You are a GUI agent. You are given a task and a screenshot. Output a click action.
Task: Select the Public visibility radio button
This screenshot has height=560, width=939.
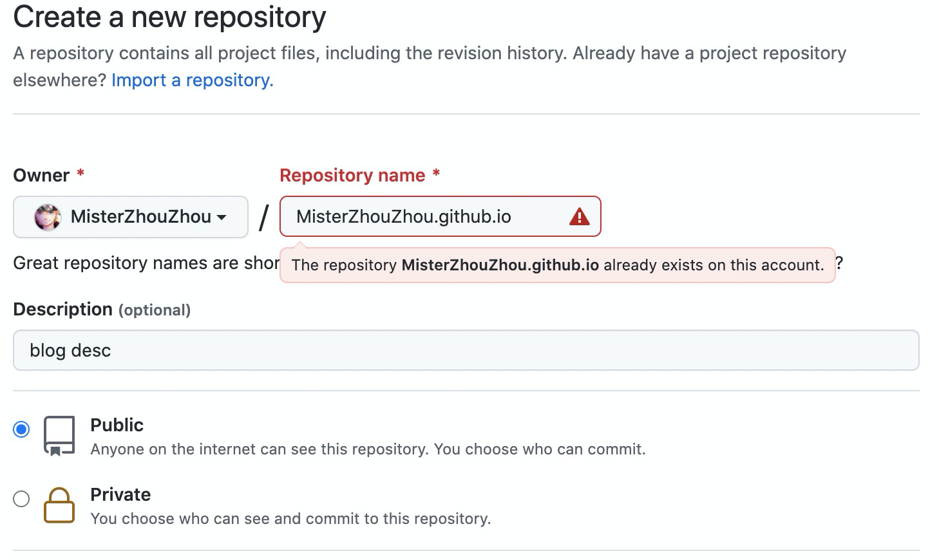click(x=21, y=429)
